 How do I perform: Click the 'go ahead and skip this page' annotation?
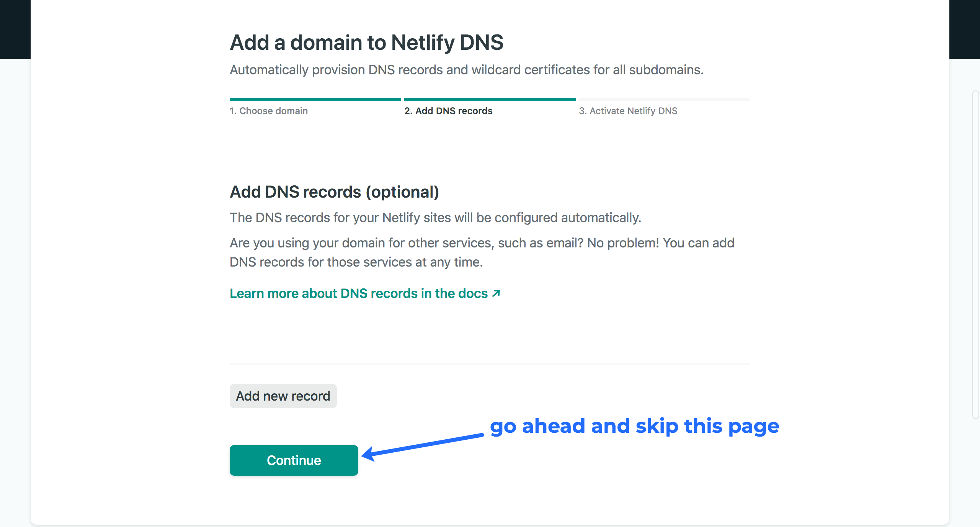pos(634,426)
